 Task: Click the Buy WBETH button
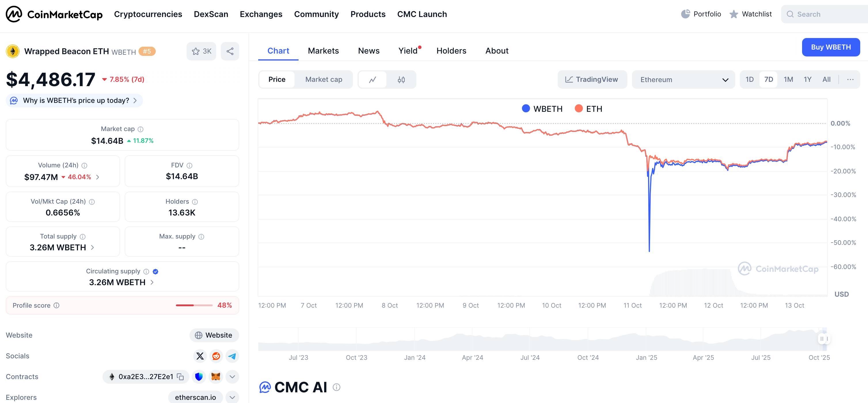[831, 47]
